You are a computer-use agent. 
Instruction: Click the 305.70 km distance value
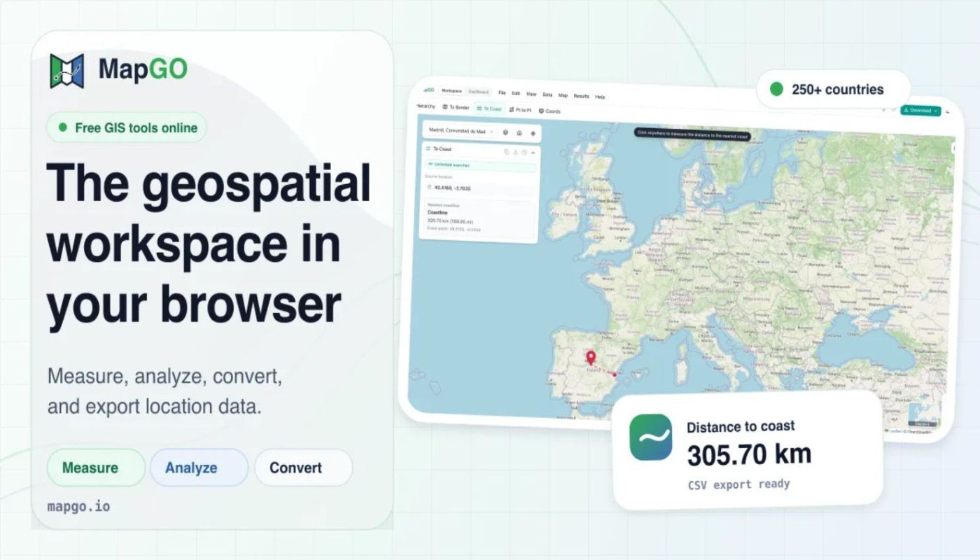point(749,456)
